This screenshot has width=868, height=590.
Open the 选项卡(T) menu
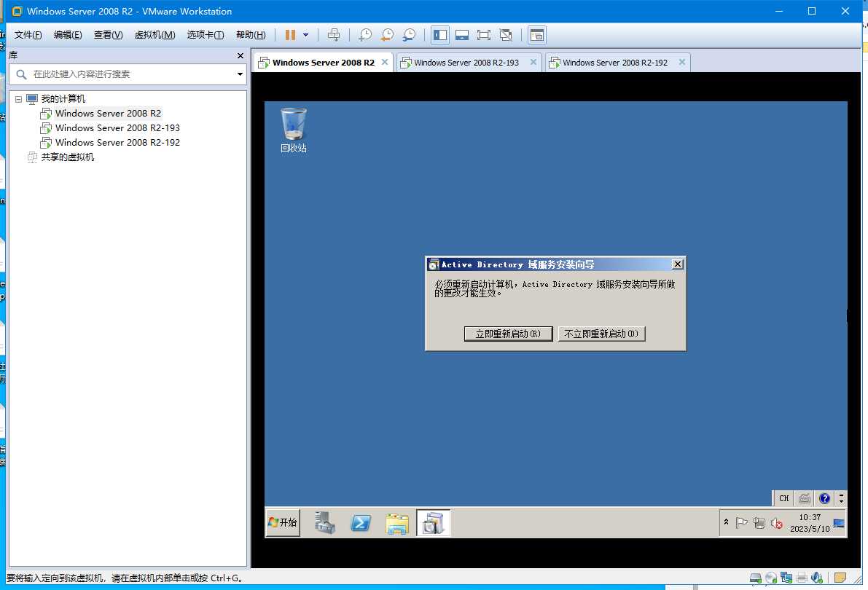206,35
